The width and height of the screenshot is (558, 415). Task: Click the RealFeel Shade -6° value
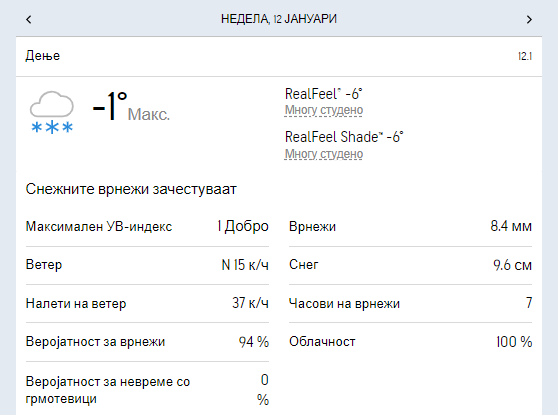pyautogui.click(x=344, y=137)
